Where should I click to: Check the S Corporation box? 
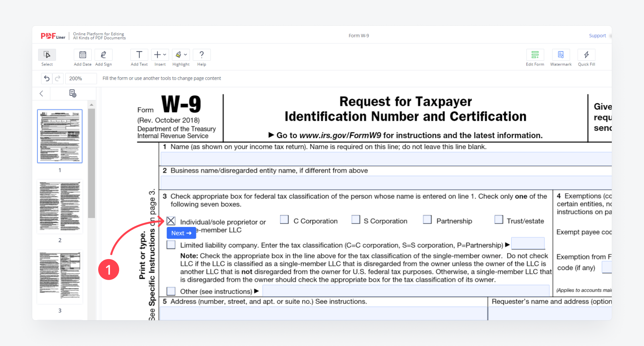click(356, 219)
